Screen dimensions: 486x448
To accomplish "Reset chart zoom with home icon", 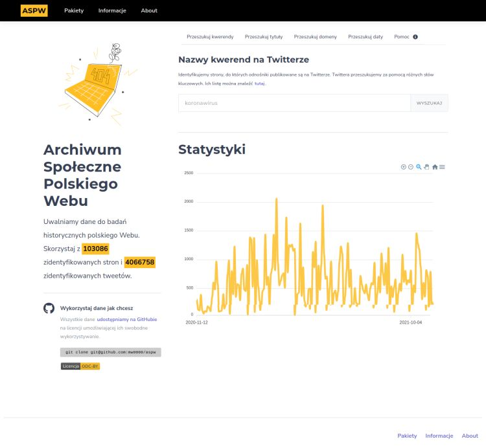I will pyautogui.click(x=435, y=167).
